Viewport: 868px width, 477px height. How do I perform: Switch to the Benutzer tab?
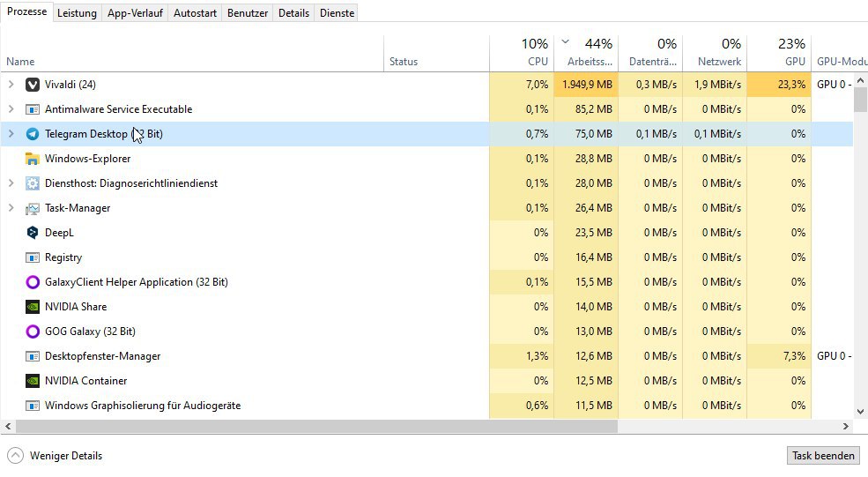pos(248,13)
